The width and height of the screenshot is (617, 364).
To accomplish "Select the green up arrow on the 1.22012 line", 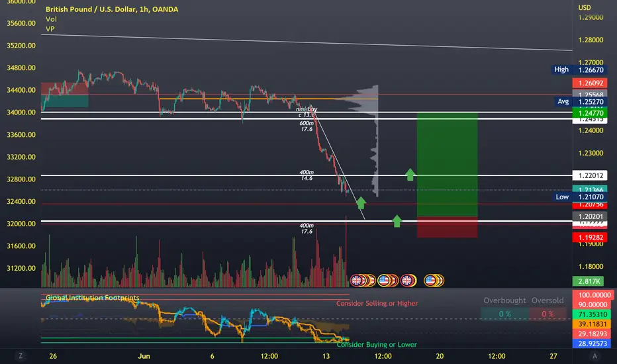I will point(410,175).
